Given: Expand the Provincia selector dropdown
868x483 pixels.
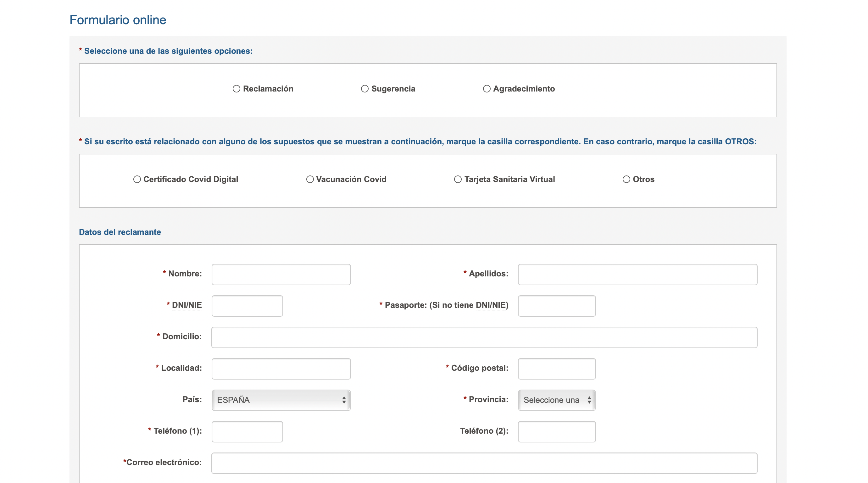Looking at the screenshot, I should click(556, 400).
